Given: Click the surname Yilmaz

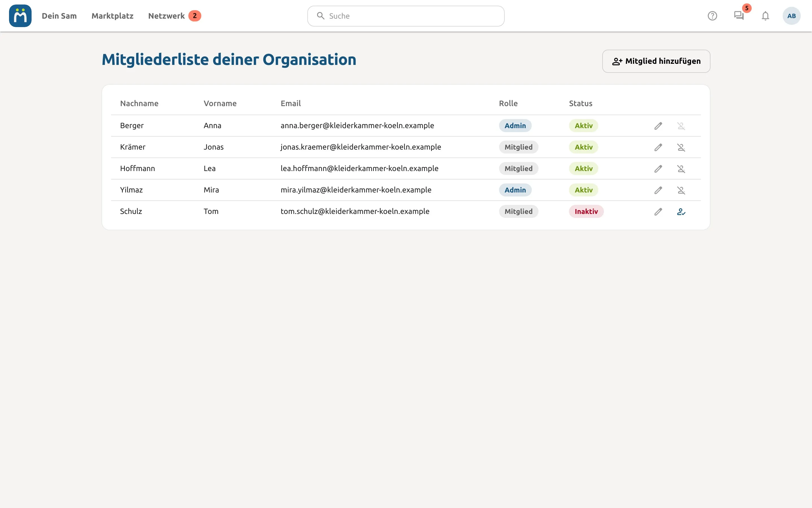Looking at the screenshot, I should (131, 190).
